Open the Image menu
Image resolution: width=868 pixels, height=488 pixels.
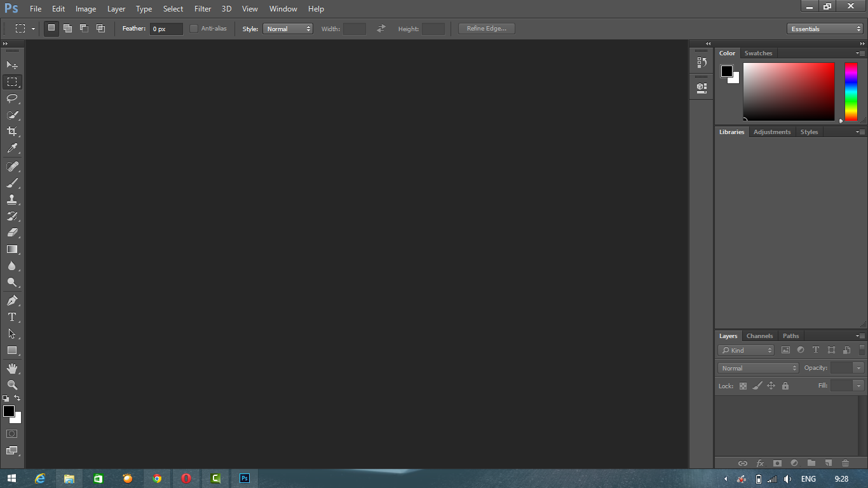[86, 9]
